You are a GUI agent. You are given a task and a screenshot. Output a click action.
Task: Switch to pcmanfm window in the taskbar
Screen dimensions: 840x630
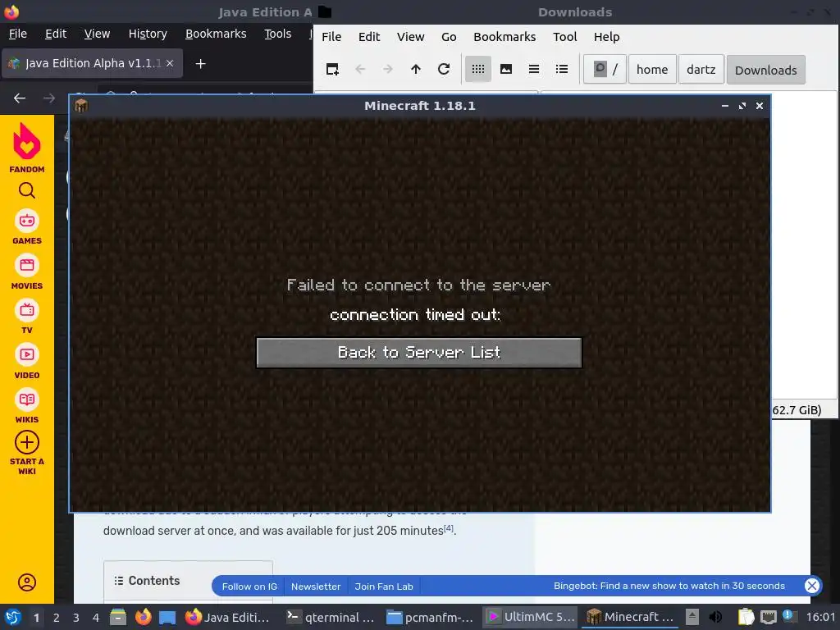coord(430,617)
